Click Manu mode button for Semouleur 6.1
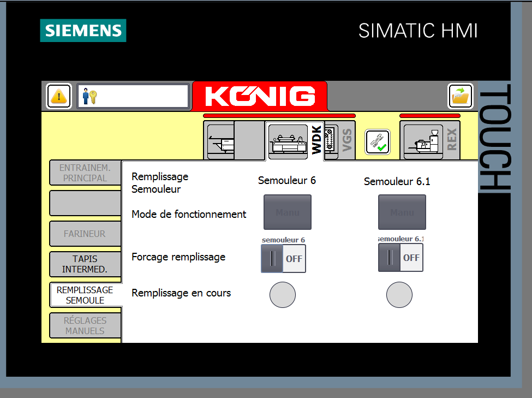 point(402,212)
